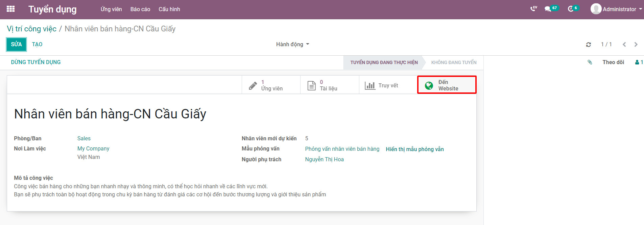Image resolution: width=644 pixels, height=225 pixels.
Task: Click the refresh record icon
Action: (x=589, y=45)
